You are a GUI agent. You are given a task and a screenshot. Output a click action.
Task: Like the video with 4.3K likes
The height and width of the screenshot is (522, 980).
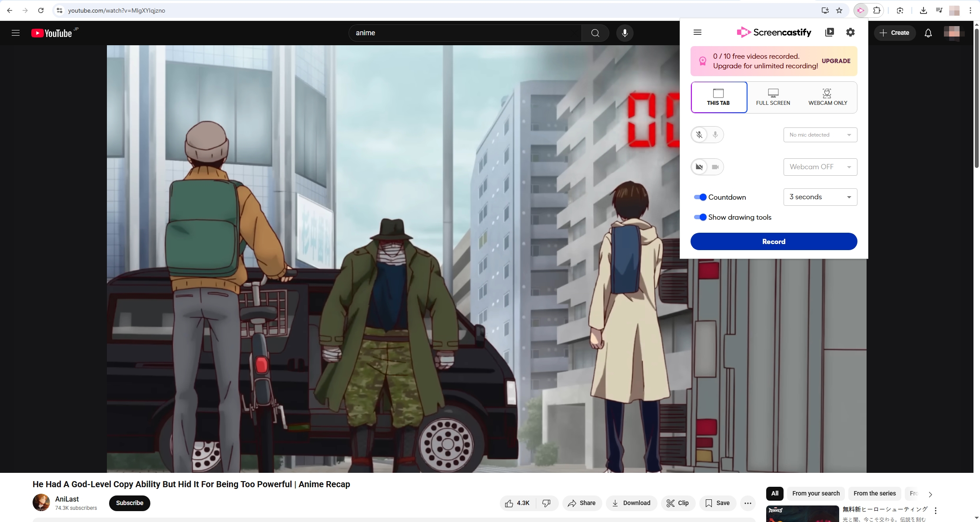[518, 503]
